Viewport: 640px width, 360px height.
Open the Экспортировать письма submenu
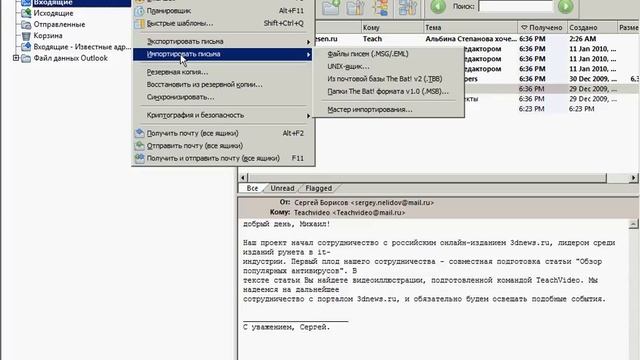[224, 41]
